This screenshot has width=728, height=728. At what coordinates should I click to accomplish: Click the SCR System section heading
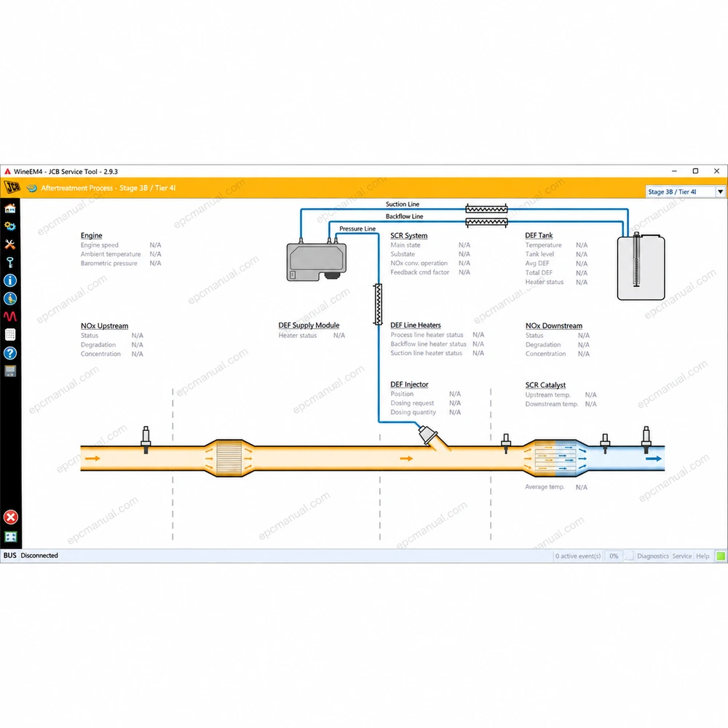(x=408, y=235)
